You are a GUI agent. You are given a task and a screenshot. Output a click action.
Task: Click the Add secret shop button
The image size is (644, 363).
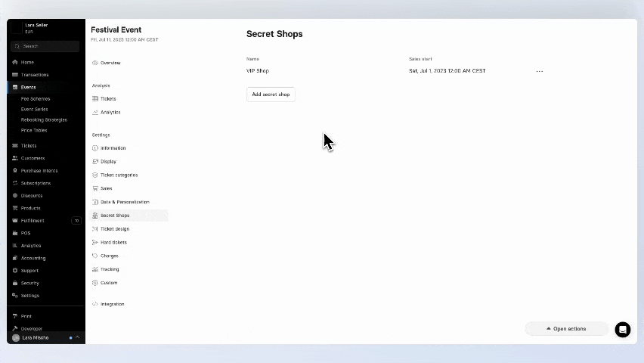point(271,95)
